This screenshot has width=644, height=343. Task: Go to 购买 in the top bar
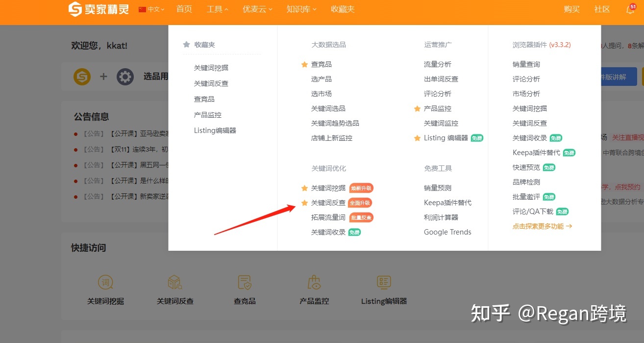pyautogui.click(x=571, y=9)
